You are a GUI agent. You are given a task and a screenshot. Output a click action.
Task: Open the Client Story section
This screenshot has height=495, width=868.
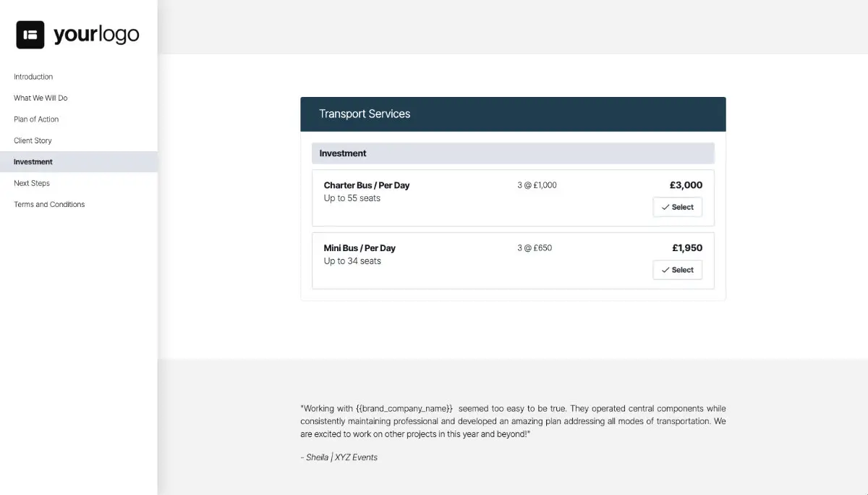point(34,140)
